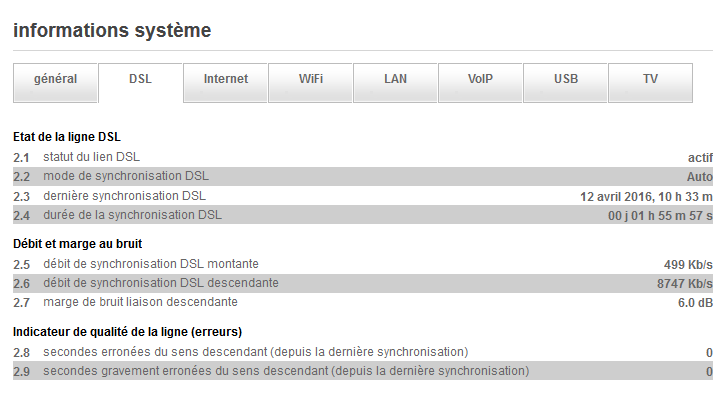Viewport: 724px width, 404px height.
Task: Click the 8747 Kb/s downstream rate value
Action: (x=684, y=283)
